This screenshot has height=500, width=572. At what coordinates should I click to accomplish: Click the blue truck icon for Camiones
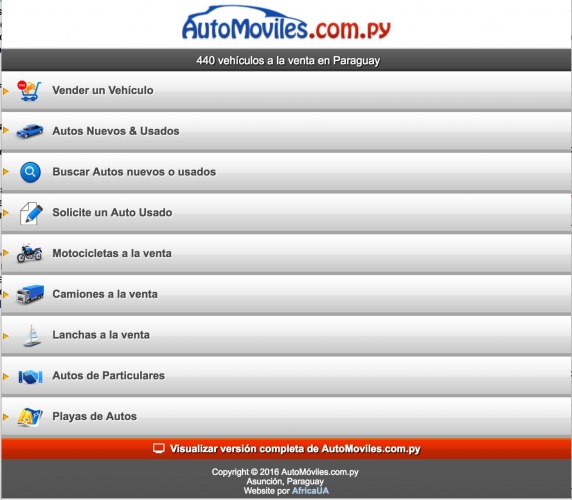tap(30, 294)
